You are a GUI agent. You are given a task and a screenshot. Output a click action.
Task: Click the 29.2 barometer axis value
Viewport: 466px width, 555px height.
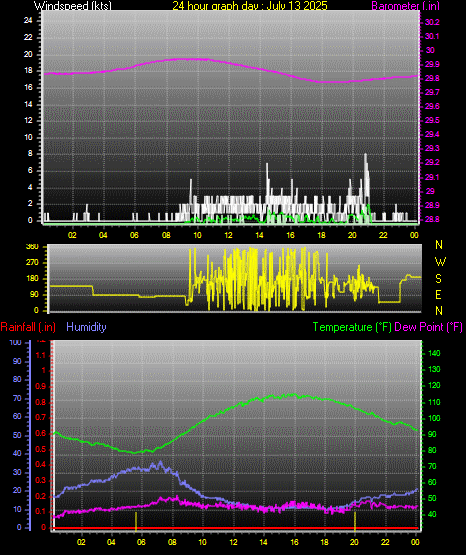(x=432, y=162)
